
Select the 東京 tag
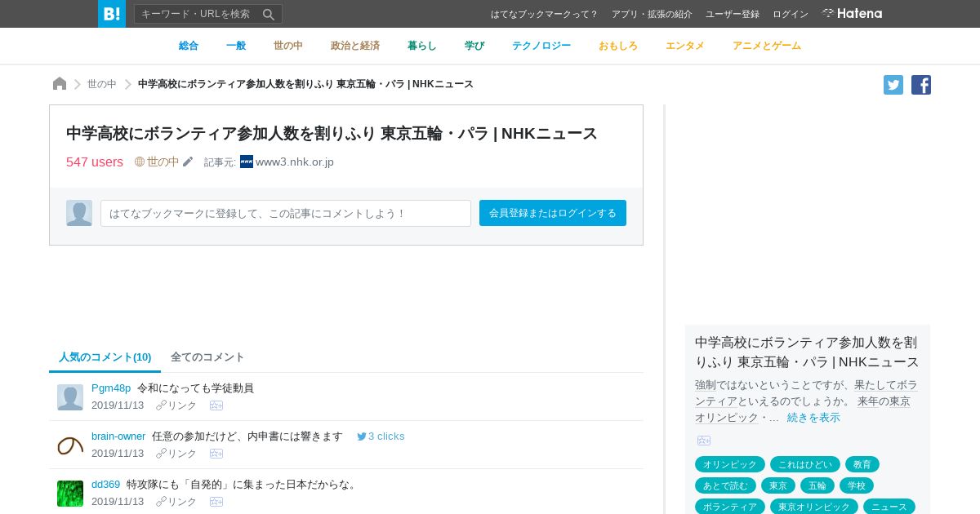(x=778, y=485)
